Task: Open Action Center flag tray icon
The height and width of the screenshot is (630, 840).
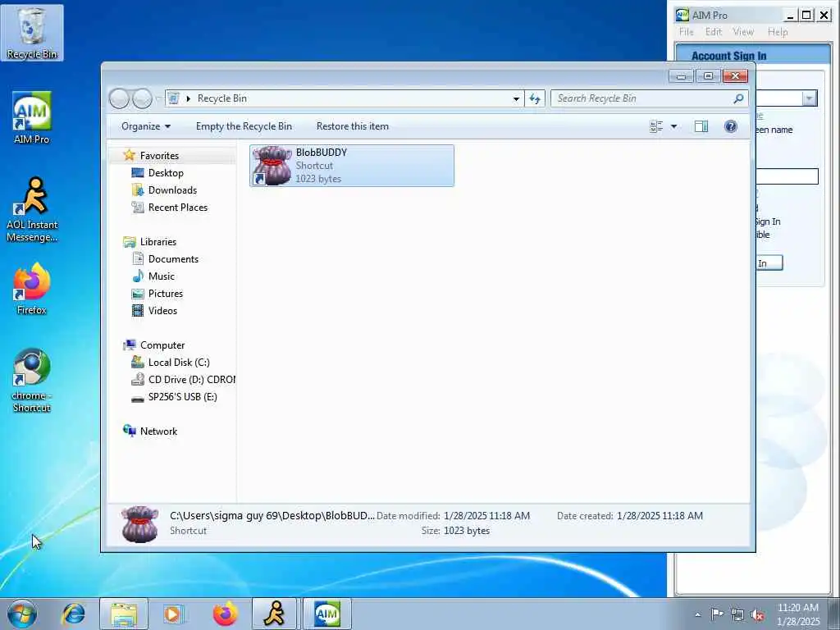Action: click(x=716, y=614)
